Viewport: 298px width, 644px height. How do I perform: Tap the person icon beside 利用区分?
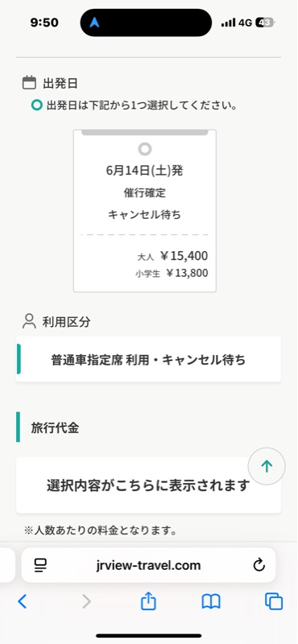point(29,321)
